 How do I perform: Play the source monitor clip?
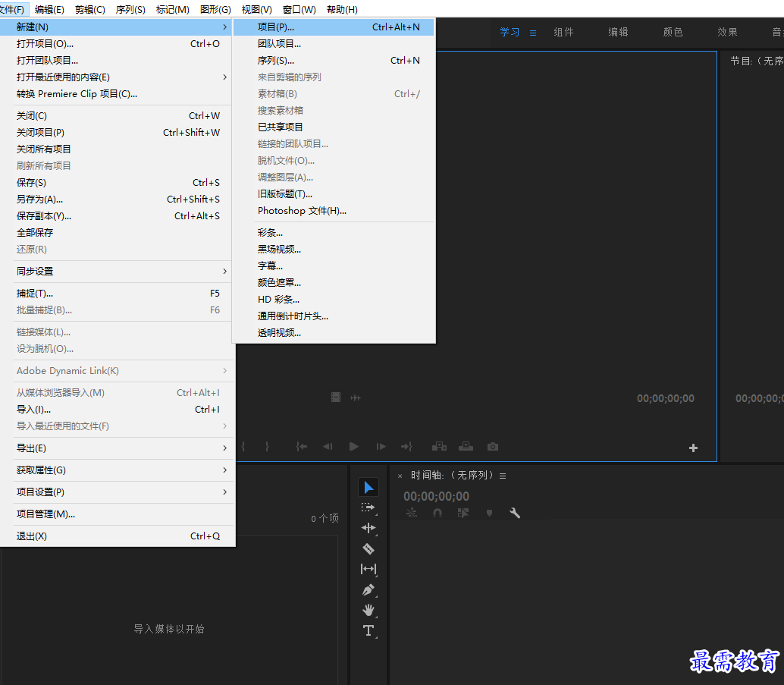(x=354, y=446)
